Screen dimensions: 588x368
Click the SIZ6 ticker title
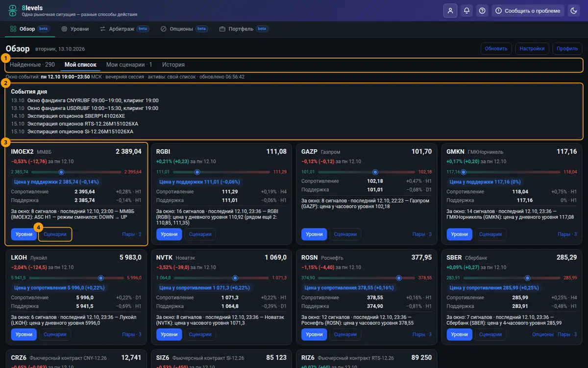[163, 358]
